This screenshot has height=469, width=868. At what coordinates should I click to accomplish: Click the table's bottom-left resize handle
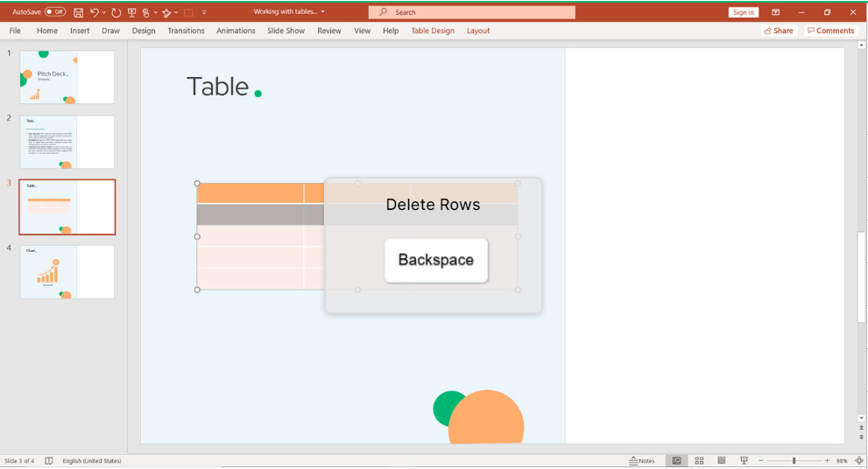tap(197, 290)
